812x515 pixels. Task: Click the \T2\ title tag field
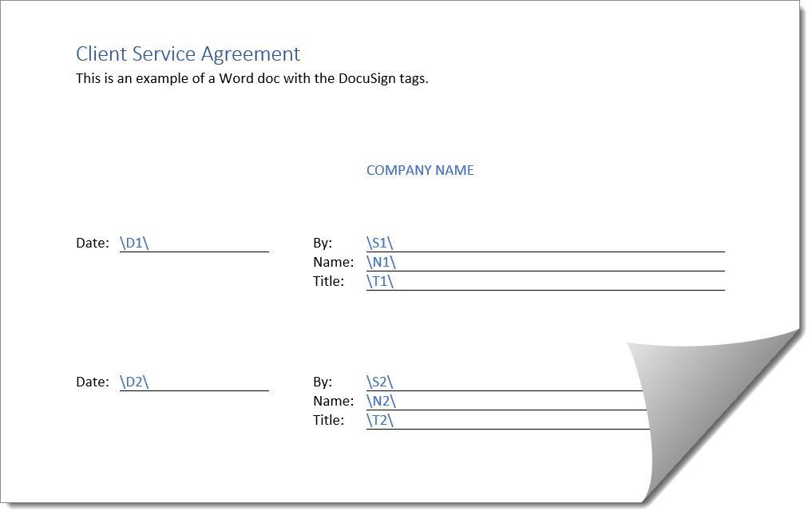point(380,420)
